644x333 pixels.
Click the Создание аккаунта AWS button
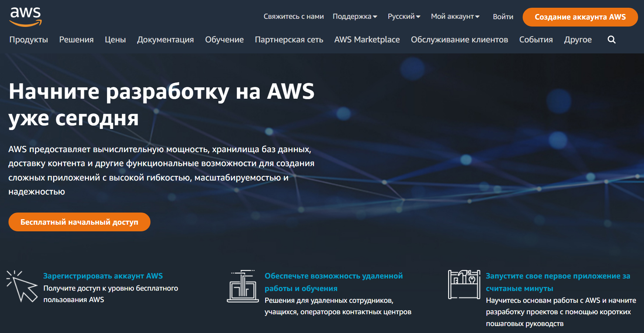[580, 17]
